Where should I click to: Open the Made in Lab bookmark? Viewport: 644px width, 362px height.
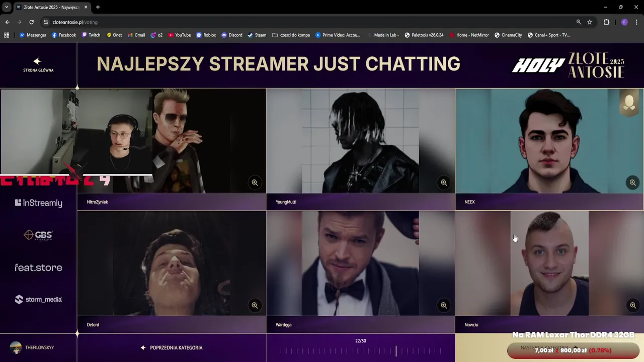(382, 35)
